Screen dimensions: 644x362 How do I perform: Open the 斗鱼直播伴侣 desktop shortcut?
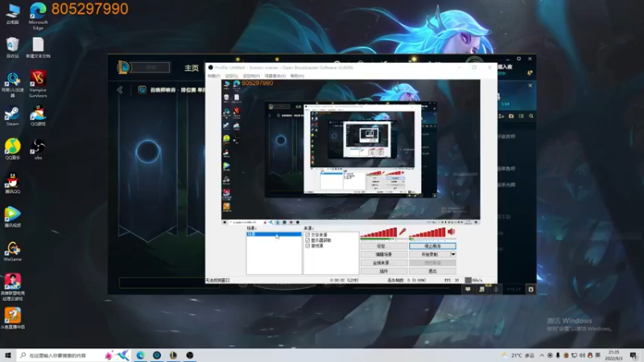point(12,319)
